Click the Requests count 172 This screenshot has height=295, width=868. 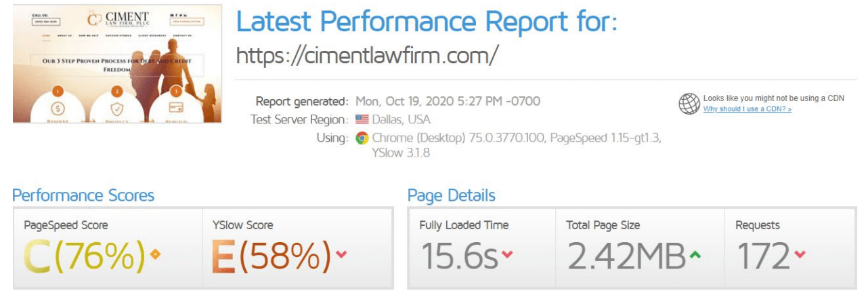764,255
